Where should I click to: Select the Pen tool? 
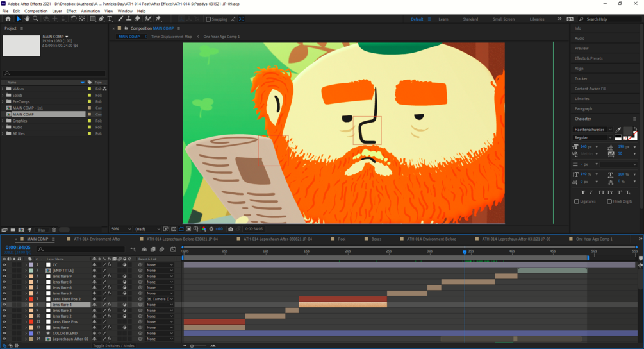(101, 19)
